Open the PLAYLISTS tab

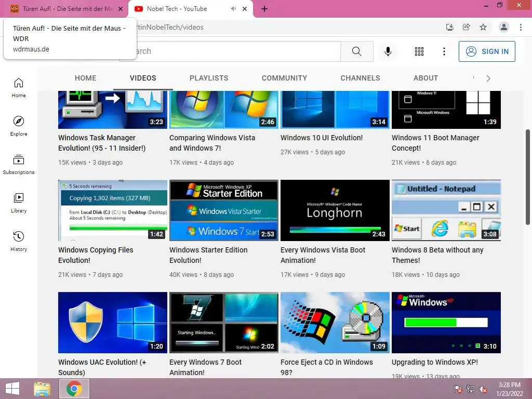point(209,78)
